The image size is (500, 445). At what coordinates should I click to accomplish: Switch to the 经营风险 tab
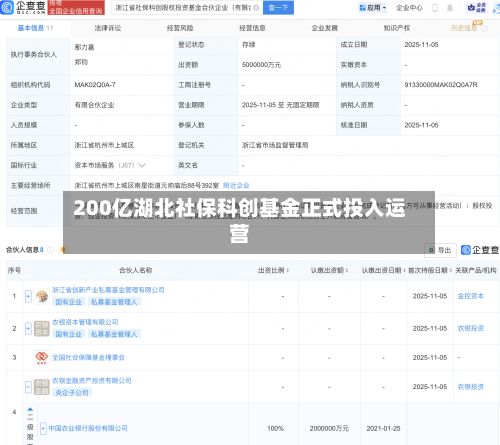(x=180, y=28)
